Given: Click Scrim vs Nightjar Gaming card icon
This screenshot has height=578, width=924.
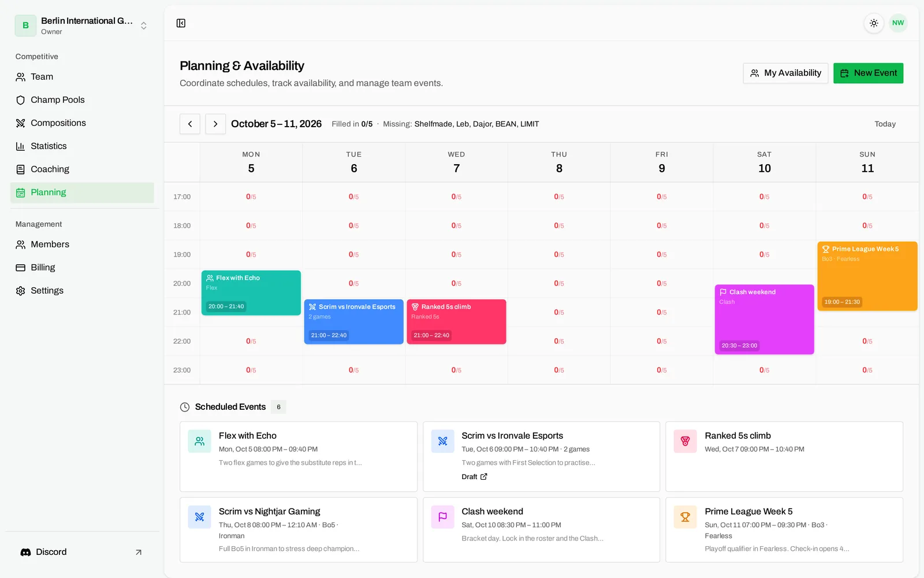Looking at the screenshot, I should [x=199, y=517].
